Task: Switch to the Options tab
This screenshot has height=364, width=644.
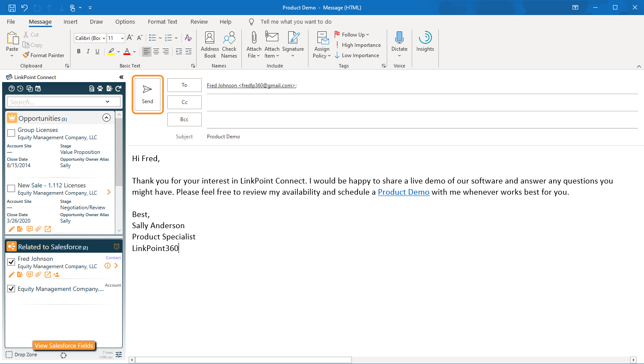Action: 125,22
